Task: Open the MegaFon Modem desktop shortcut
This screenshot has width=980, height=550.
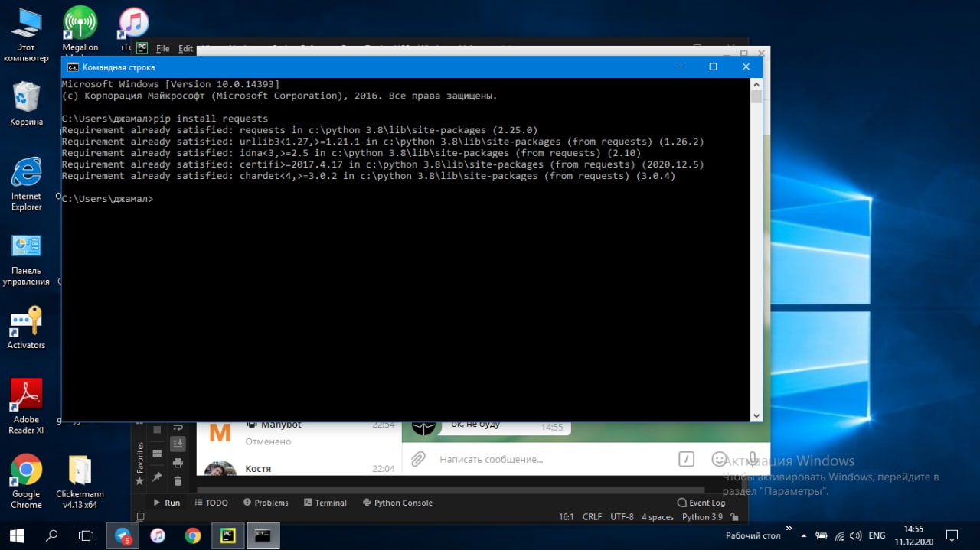Action: [x=80, y=31]
